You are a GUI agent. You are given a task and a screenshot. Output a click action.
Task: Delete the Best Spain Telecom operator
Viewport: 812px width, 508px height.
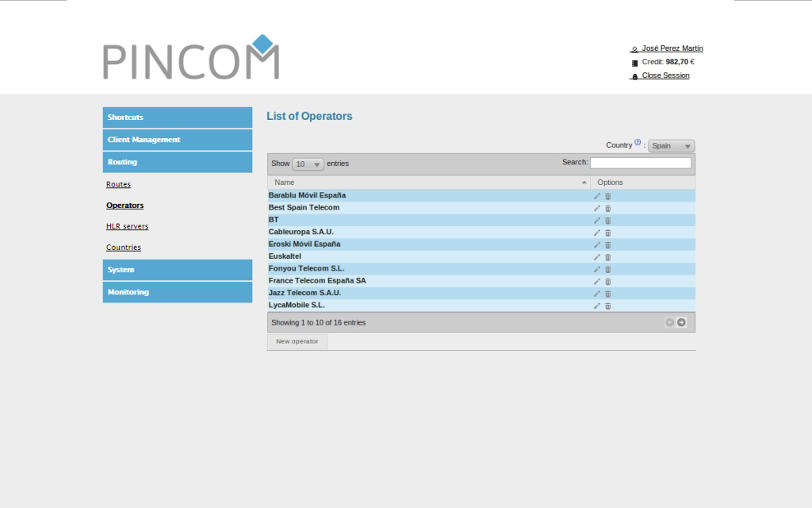(608, 209)
